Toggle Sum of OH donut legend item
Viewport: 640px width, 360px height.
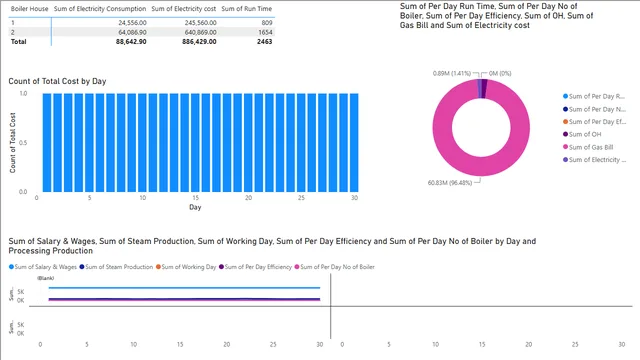[582, 134]
